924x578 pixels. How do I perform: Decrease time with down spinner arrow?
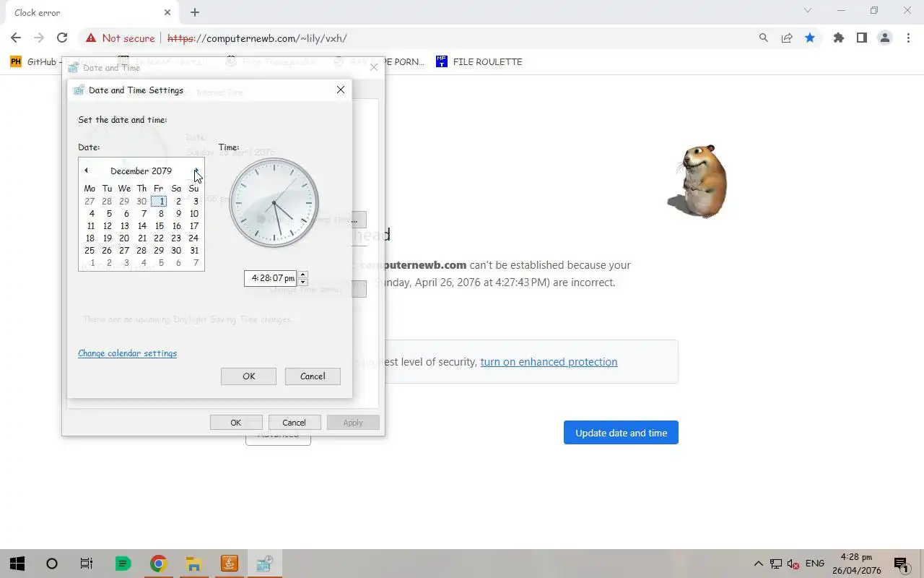302,282
